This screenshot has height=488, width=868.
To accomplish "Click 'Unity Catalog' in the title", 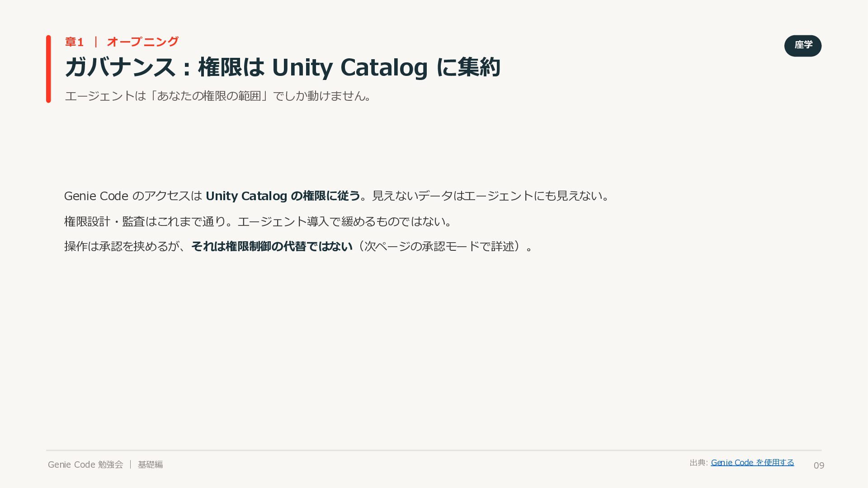I will click(x=349, y=67).
